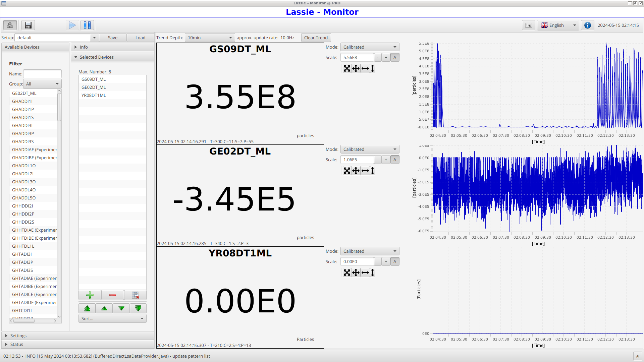Toggle auto scale A for GS09DT_ML
Image resolution: width=644 pixels, height=362 pixels.
pos(395,57)
